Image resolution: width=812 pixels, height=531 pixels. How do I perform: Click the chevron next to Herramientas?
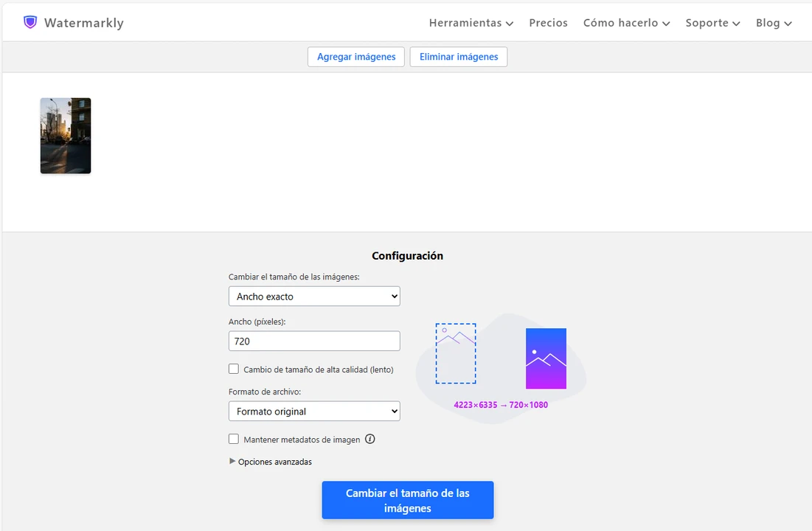(510, 24)
